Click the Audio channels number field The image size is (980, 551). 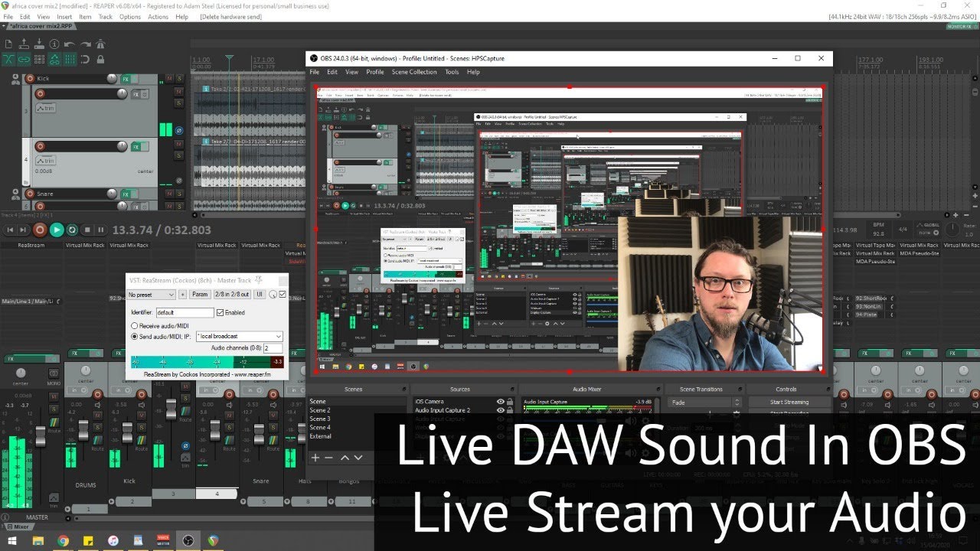(273, 348)
